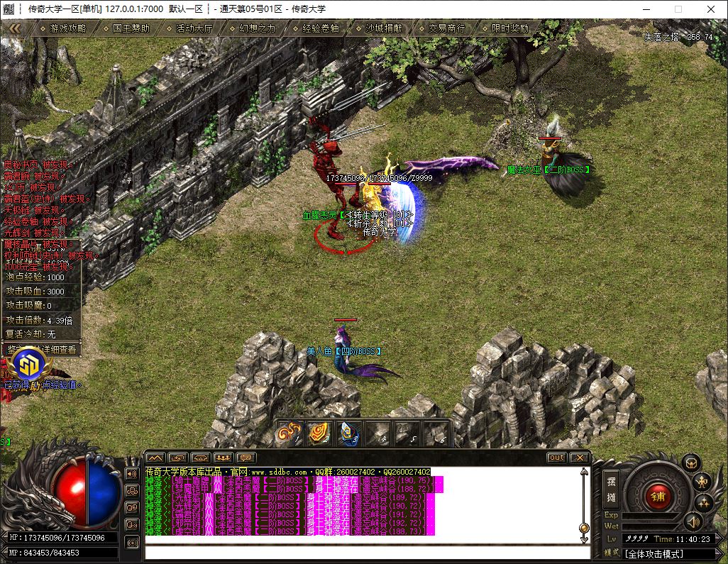Use the skill in quickbar slot 1
Image resolution: width=728 pixels, height=564 pixels.
[x=289, y=433]
